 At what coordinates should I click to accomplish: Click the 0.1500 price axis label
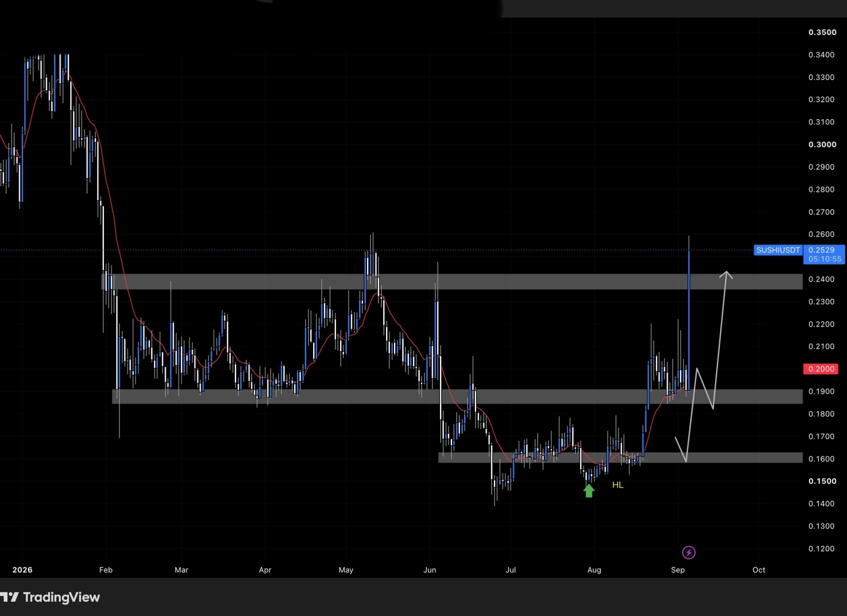[x=822, y=481]
